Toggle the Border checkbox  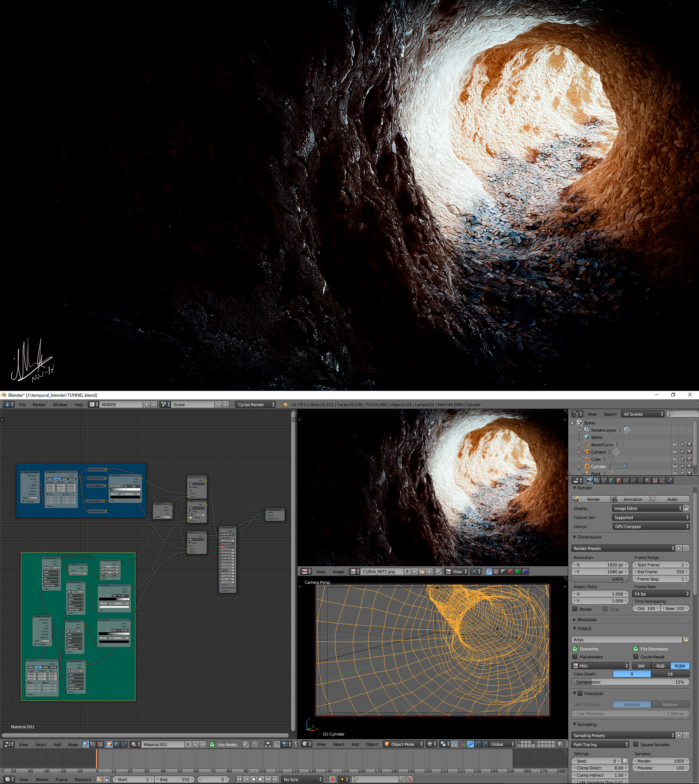(575, 609)
